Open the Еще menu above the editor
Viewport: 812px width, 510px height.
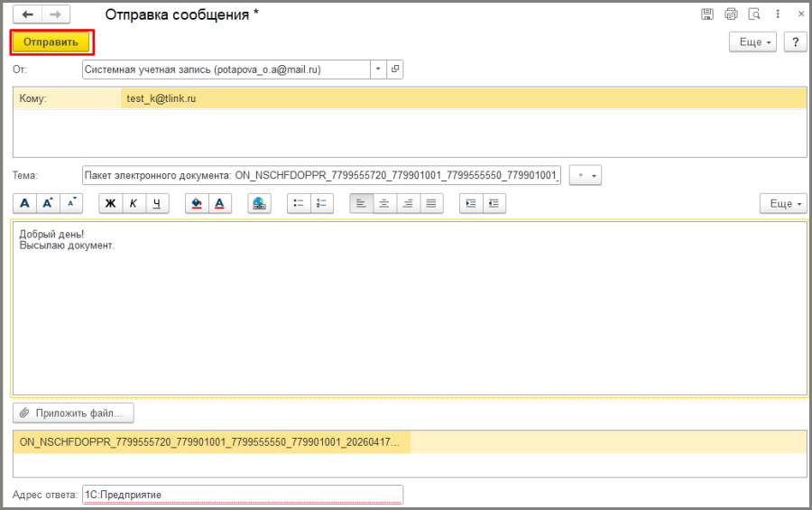click(782, 204)
